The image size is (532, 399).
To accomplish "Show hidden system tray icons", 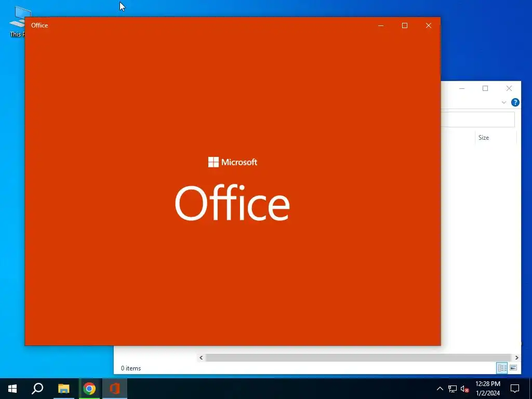I will coord(440,389).
